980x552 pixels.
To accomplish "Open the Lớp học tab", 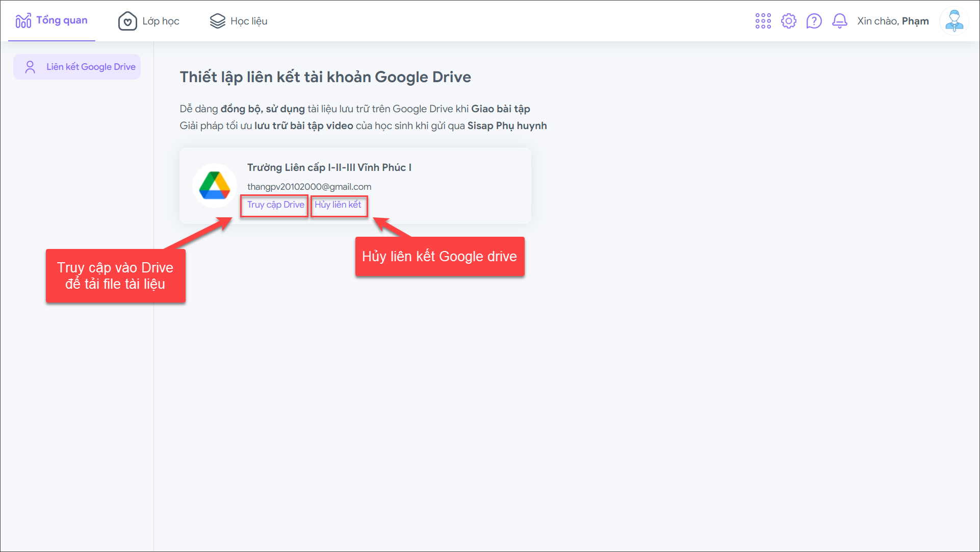I will (x=161, y=21).
